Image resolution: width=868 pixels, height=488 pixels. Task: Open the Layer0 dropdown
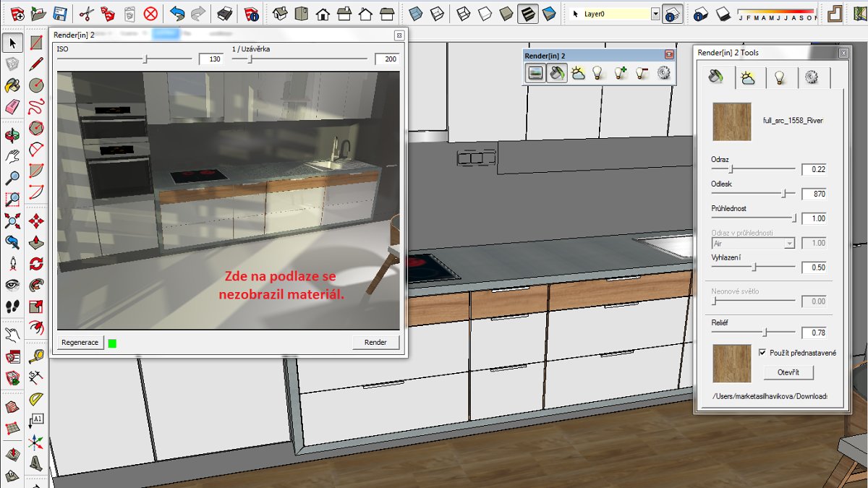[x=655, y=14]
